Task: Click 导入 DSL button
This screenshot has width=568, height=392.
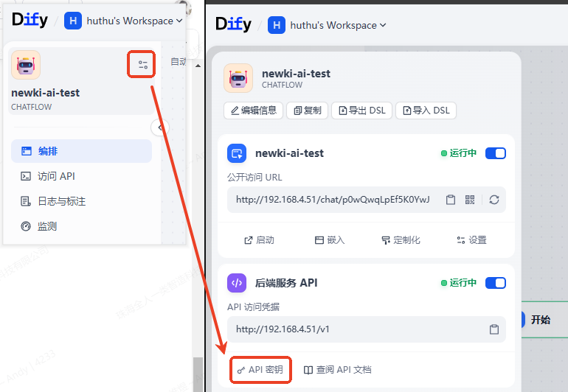Action: [x=426, y=111]
